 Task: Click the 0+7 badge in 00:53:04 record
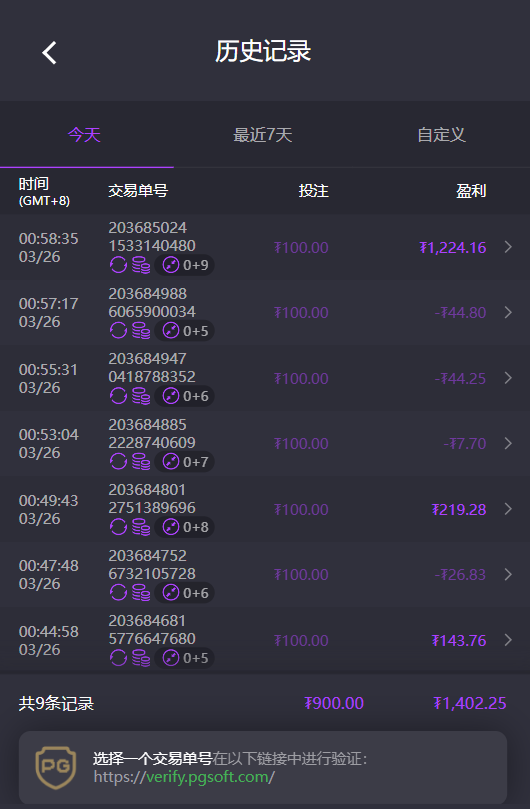click(x=185, y=462)
